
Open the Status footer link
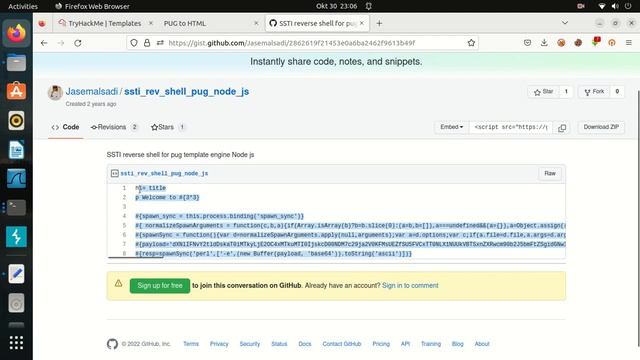(x=279, y=344)
